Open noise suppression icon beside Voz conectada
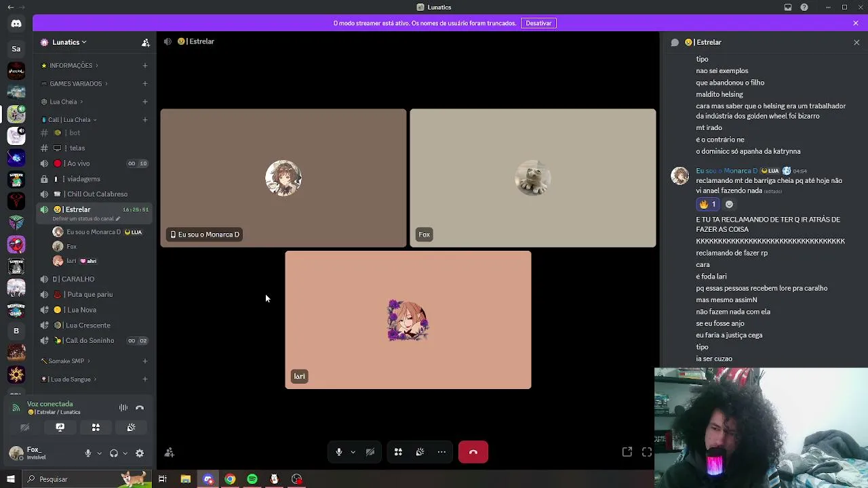 point(123,407)
